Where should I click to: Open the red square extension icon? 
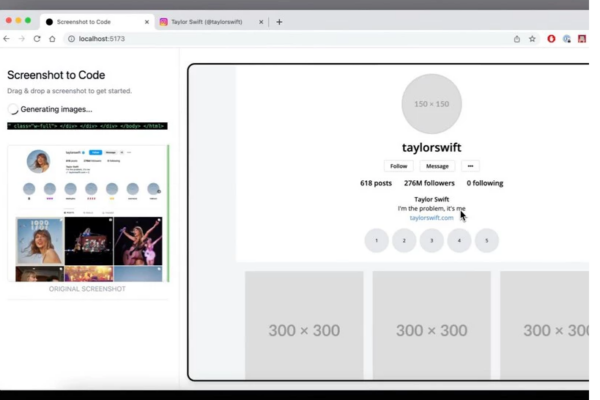click(x=582, y=39)
